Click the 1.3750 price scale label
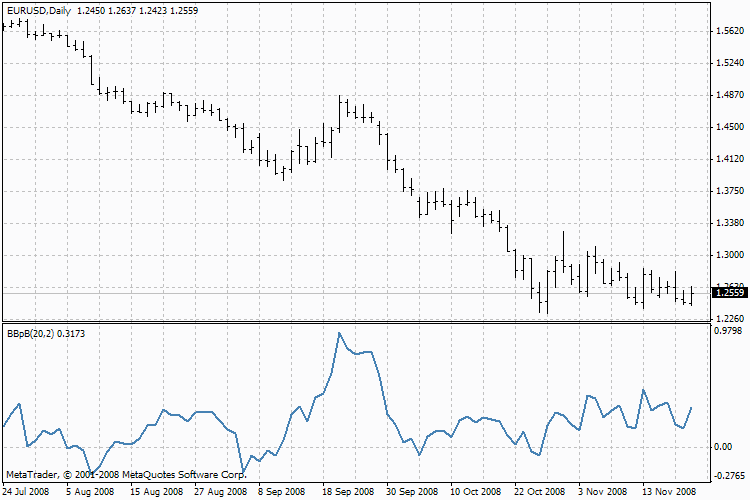The width and height of the screenshot is (750, 500). (730, 191)
